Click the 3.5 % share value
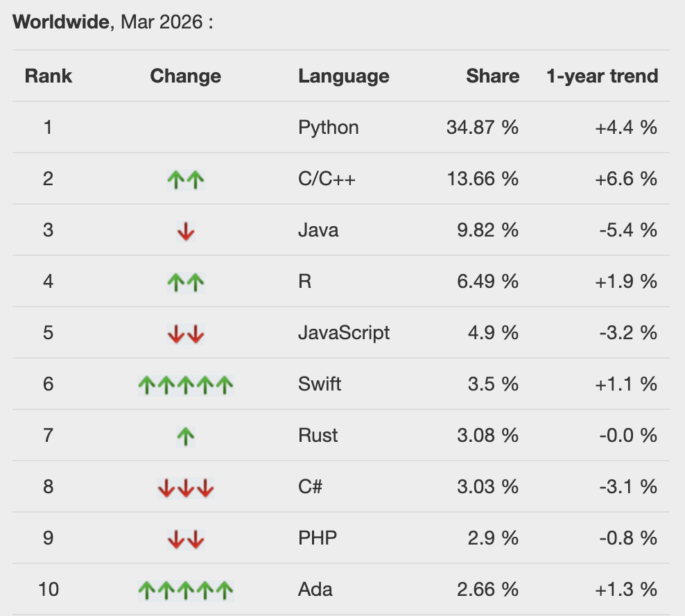 (x=493, y=384)
